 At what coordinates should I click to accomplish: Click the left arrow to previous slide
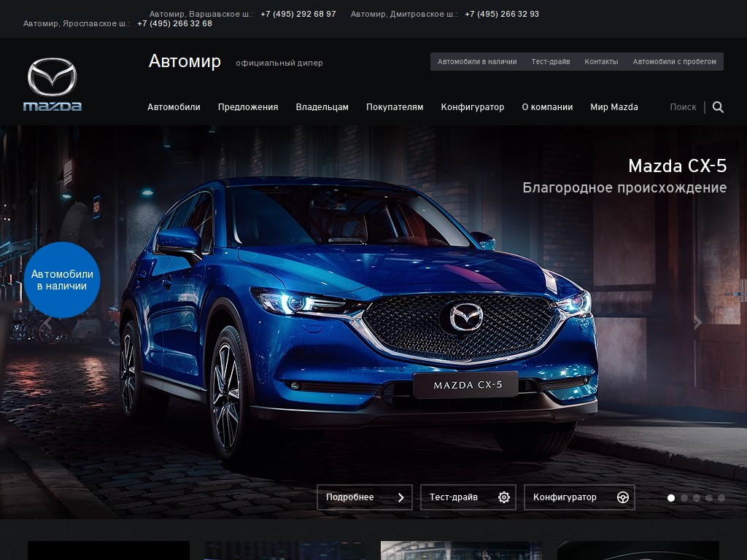[x=47, y=322]
